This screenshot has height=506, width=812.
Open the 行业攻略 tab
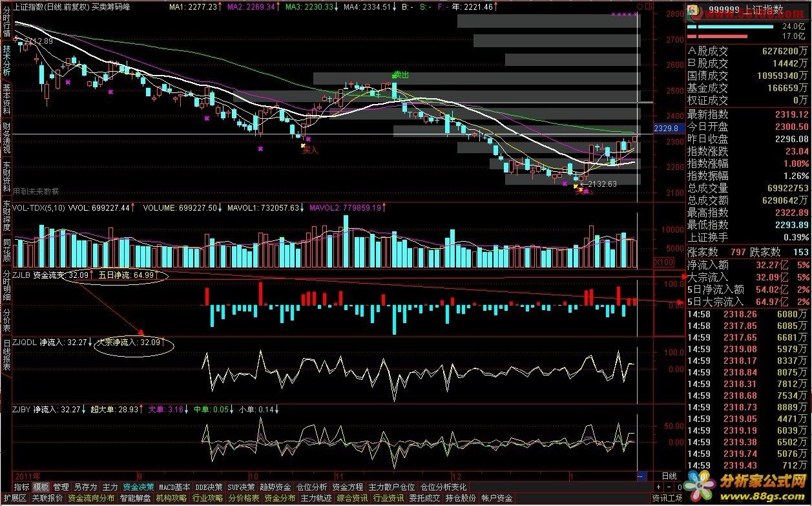[x=208, y=498]
